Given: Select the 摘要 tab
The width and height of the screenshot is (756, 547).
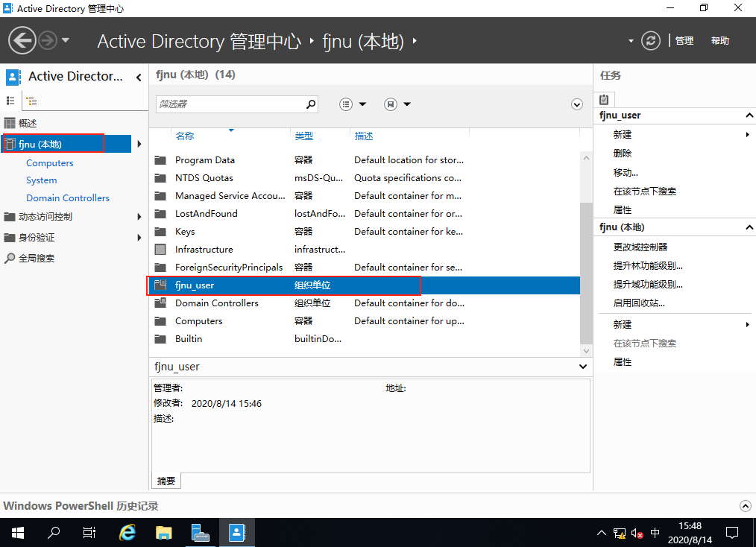Looking at the screenshot, I should (166, 481).
